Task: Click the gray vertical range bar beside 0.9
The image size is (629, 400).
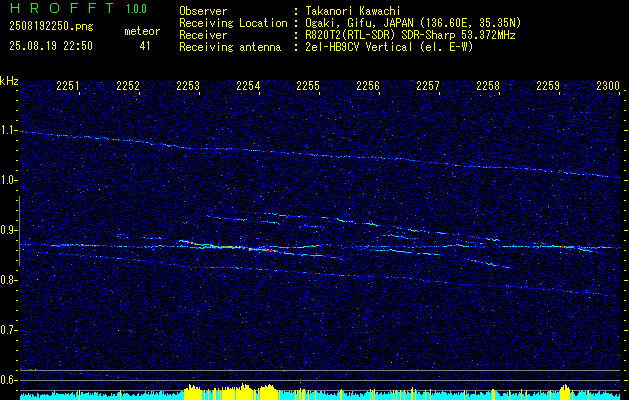Action: coord(19,231)
